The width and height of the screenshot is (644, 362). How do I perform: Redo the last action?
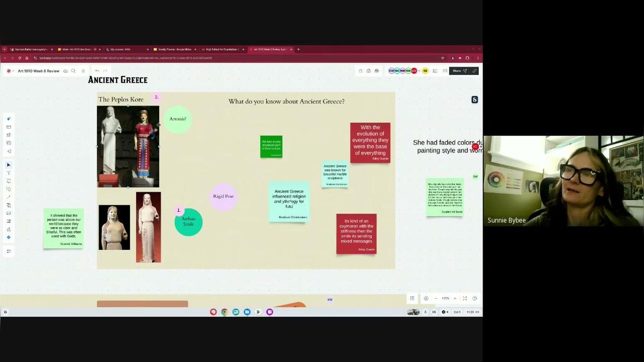coord(105,71)
